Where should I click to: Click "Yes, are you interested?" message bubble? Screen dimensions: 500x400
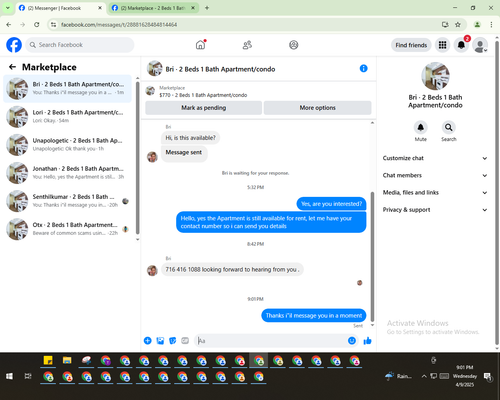[x=331, y=204]
